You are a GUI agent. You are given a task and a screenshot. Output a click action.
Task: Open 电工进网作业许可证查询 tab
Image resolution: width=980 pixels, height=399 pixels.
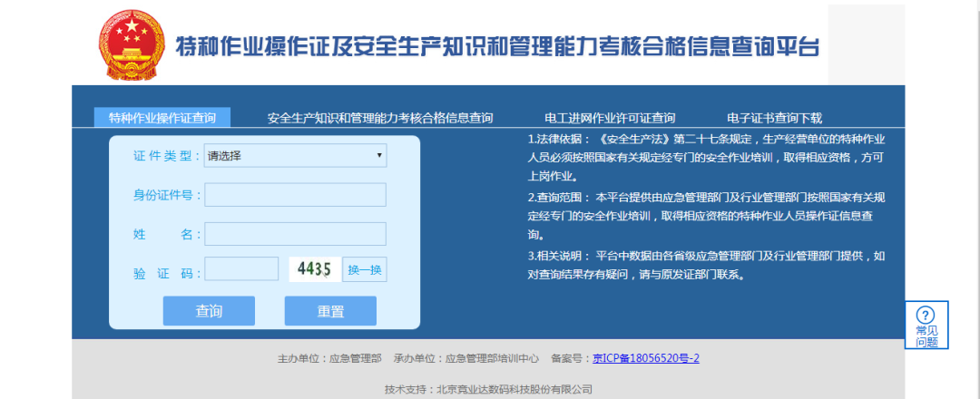610,117
